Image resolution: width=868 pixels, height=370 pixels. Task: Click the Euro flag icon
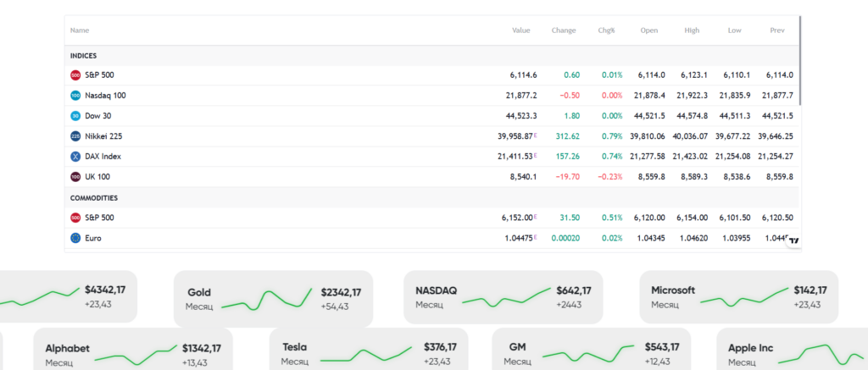point(75,239)
